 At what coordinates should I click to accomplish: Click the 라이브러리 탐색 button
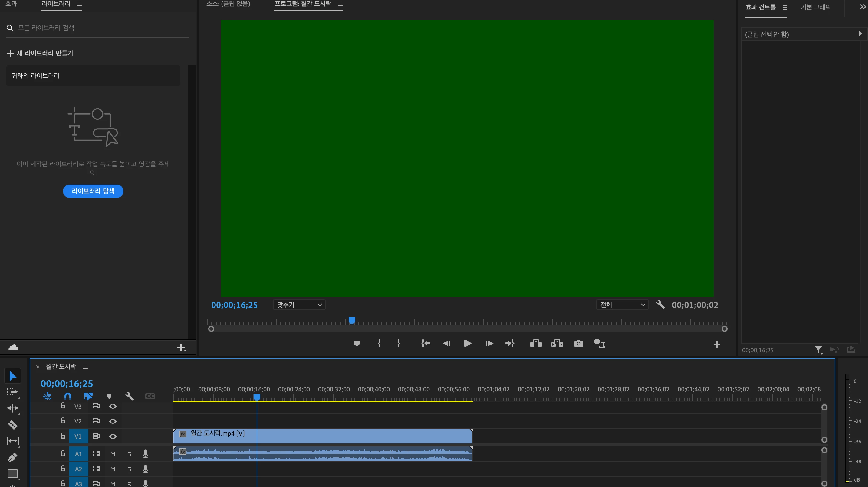93,191
